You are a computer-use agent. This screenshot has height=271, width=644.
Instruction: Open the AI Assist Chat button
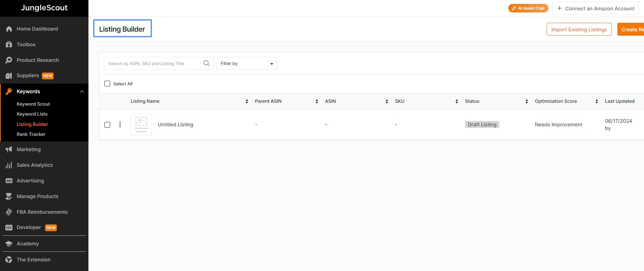pyautogui.click(x=528, y=8)
